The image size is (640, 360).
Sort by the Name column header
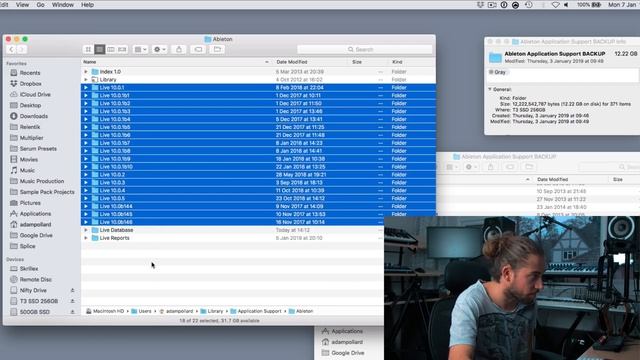point(177,62)
